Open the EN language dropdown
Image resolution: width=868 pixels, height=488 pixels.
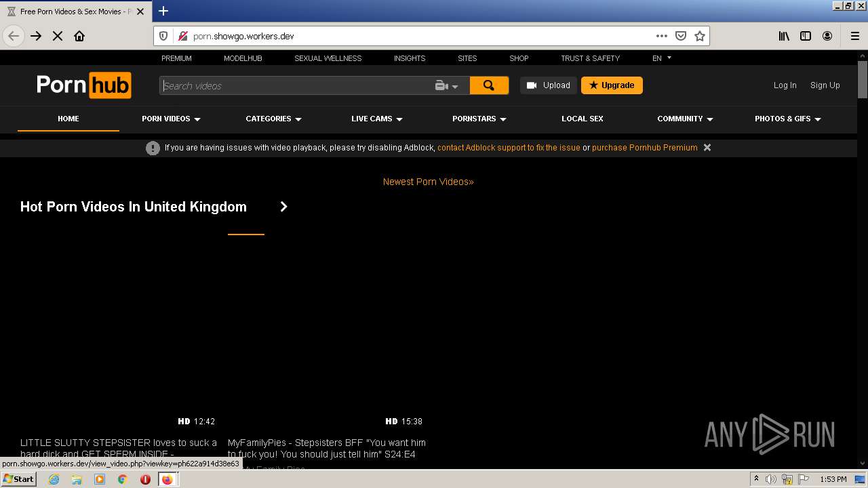[x=662, y=58]
